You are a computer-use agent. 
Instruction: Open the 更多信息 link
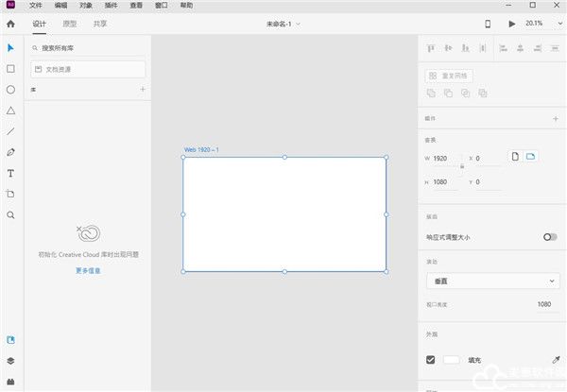point(88,270)
